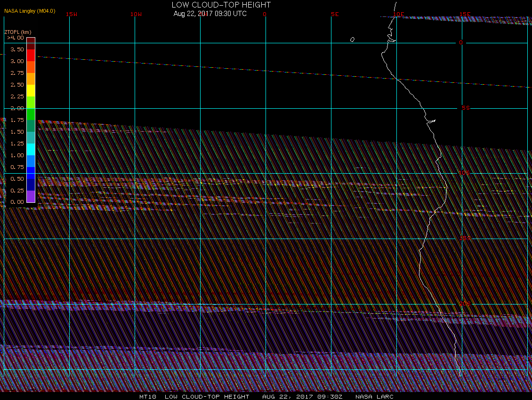The image size is (532, 400).
Task: Pick the light blue legend swatch
Action: tap(31, 161)
